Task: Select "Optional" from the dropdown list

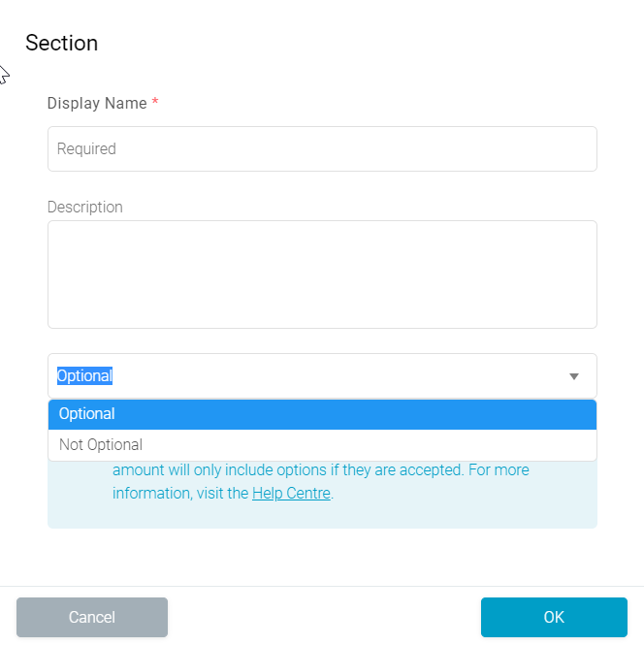Action: [x=87, y=414]
